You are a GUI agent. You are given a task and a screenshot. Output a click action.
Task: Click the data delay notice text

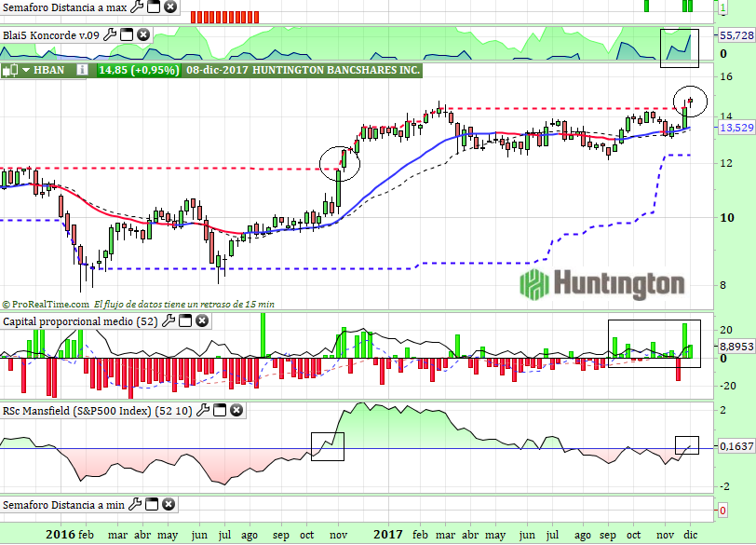point(184,305)
